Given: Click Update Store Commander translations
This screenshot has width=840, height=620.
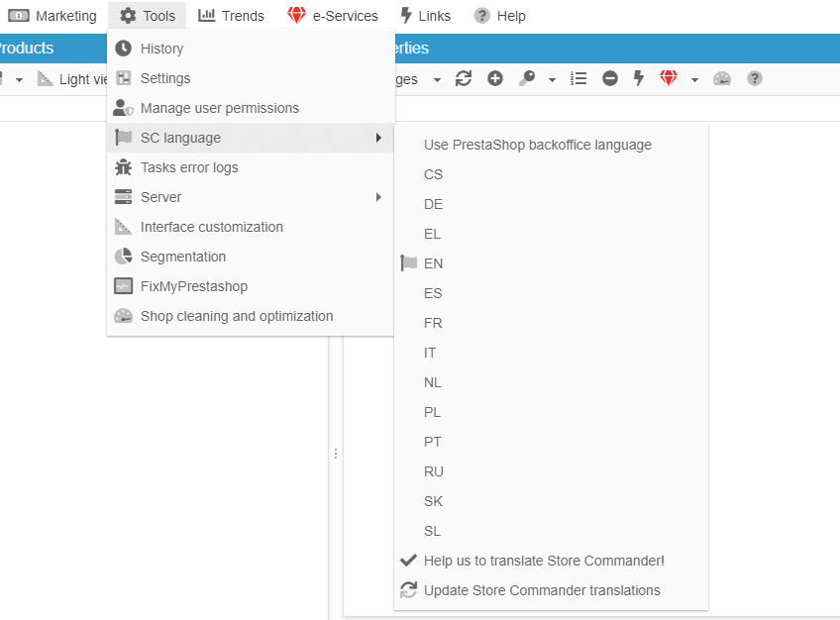Looking at the screenshot, I should (x=541, y=590).
